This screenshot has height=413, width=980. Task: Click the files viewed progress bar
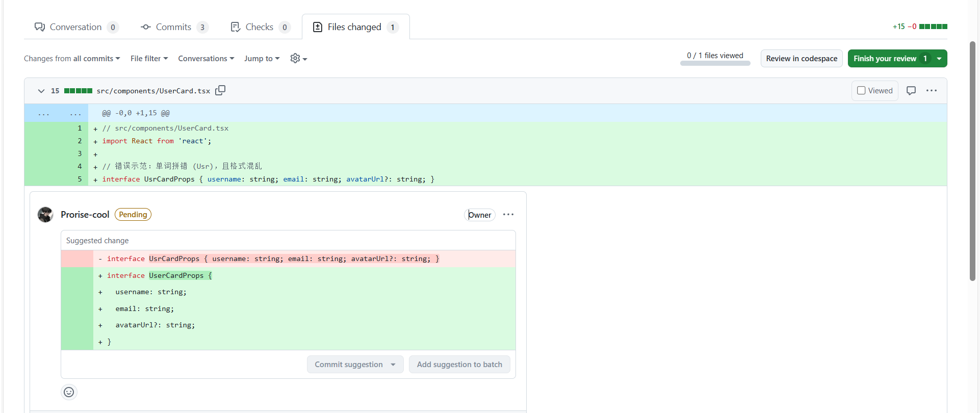[x=715, y=63]
